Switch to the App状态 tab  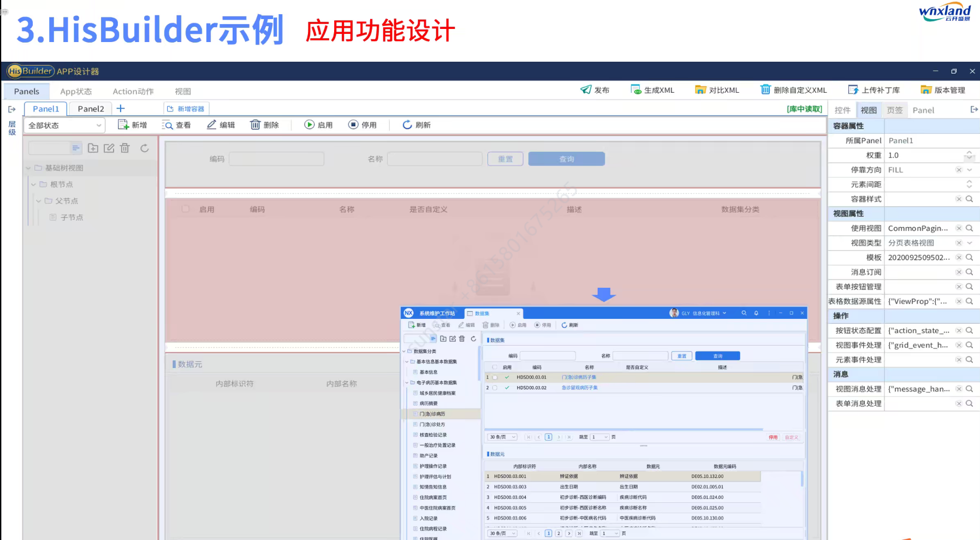[76, 91]
